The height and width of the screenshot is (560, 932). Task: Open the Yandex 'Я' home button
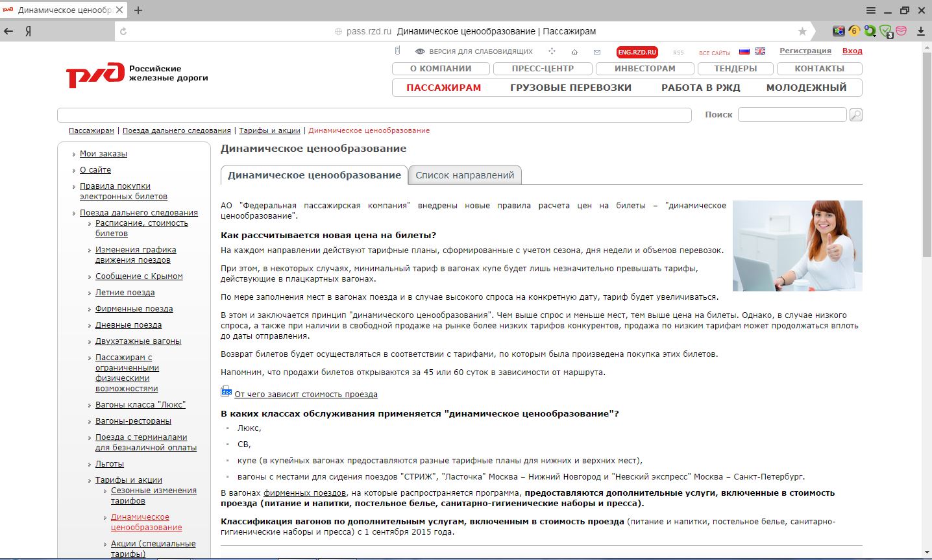tap(29, 31)
